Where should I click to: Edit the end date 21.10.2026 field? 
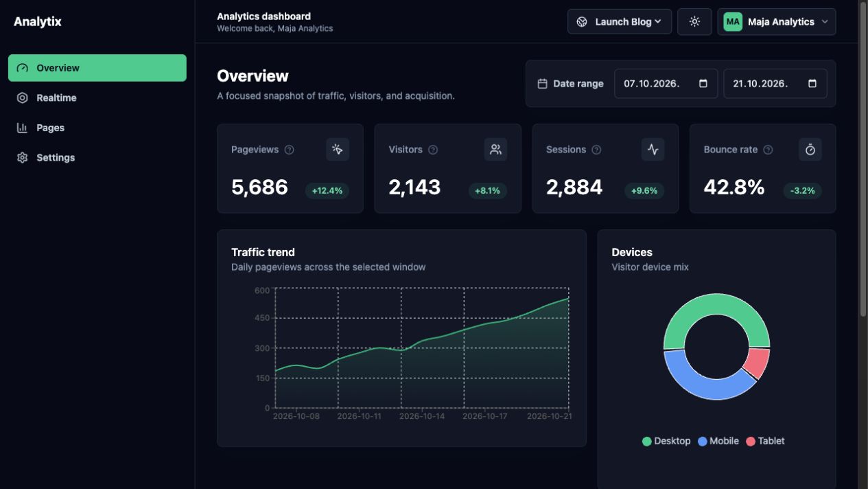(x=775, y=83)
